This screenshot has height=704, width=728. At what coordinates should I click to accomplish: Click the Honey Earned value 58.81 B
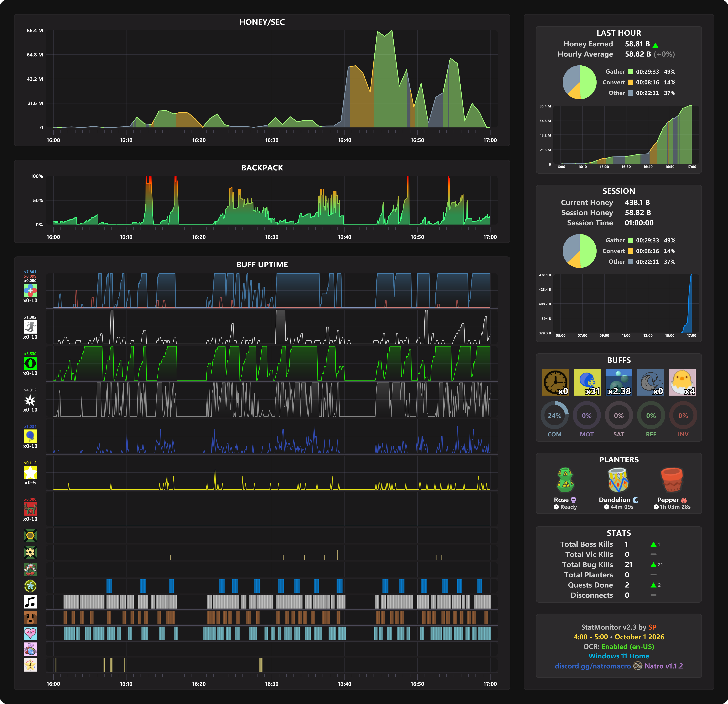click(637, 44)
